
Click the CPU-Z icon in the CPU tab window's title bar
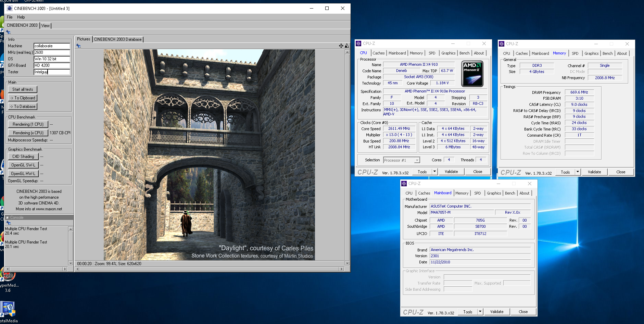(x=358, y=43)
